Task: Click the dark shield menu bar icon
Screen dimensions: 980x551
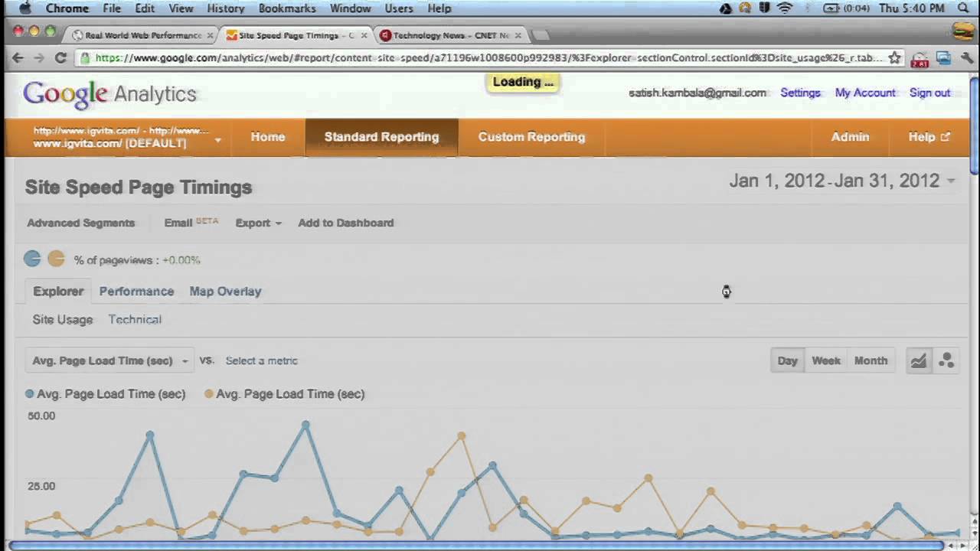Action: (764, 8)
